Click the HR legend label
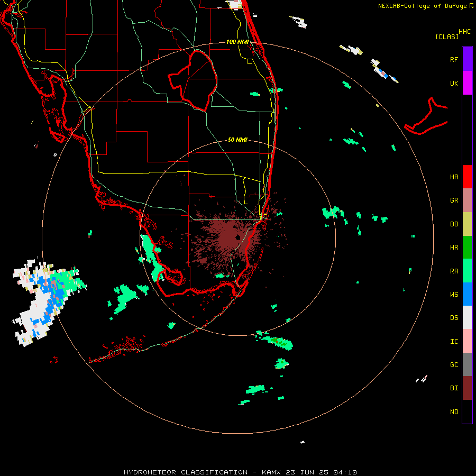476x476 pixels. [x=454, y=248]
